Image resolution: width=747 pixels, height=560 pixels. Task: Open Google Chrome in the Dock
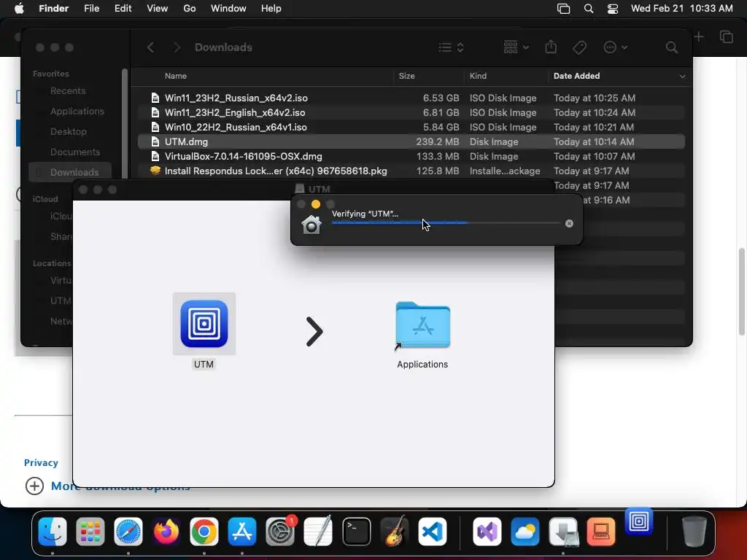click(x=204, y=532)
